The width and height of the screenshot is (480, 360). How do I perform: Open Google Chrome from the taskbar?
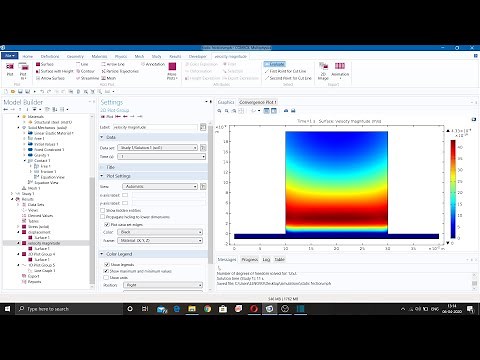[x=207, y=309]
